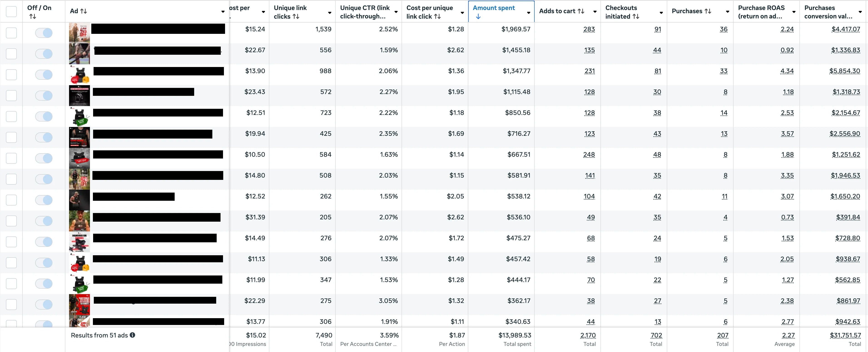Click info icon next to Results from 51 ads
The width and height of the screenshot is (868, 352).
[x=132, y=335]
